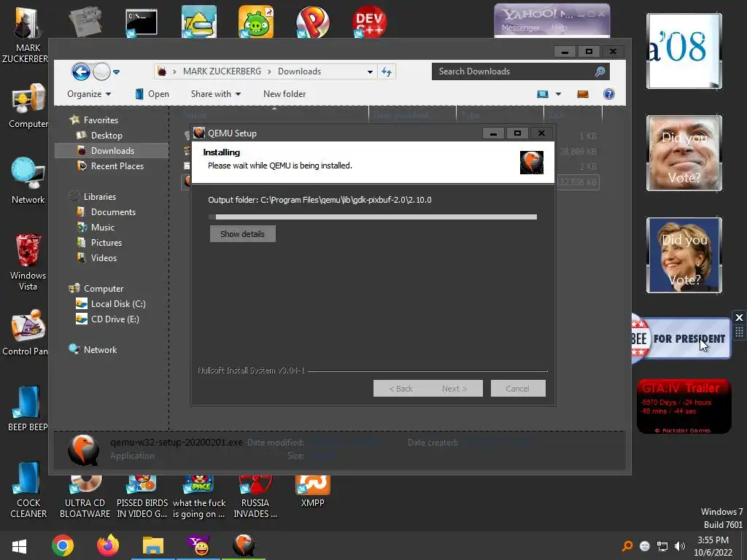The image size is (747, 560).
Task: Open the red P ball desktop shortcut
Action: point(312,22)
